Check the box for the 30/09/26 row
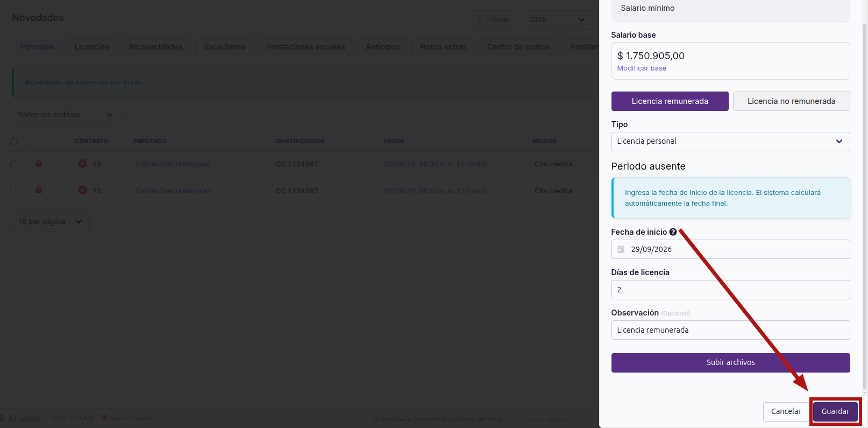The image size is (868, 428). click(x=15, y=164)
